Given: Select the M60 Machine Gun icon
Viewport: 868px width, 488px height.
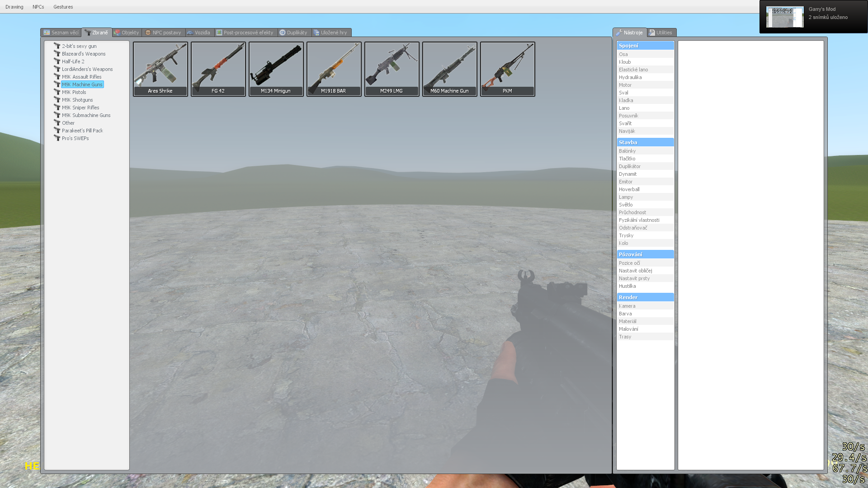Looking at the screenshot, I should (x=450, y=69).
